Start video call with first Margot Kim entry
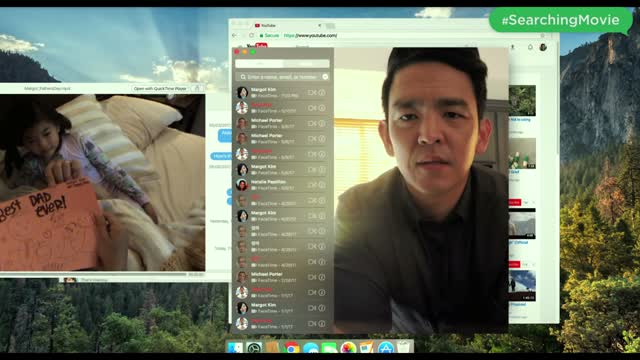This screenshot has height=360, width=640. 312,93
